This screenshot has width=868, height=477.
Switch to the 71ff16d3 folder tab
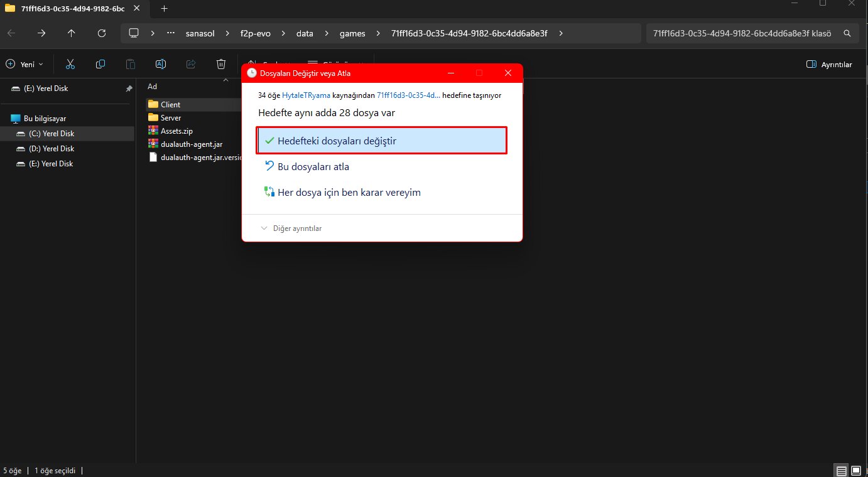pos(69,9)
